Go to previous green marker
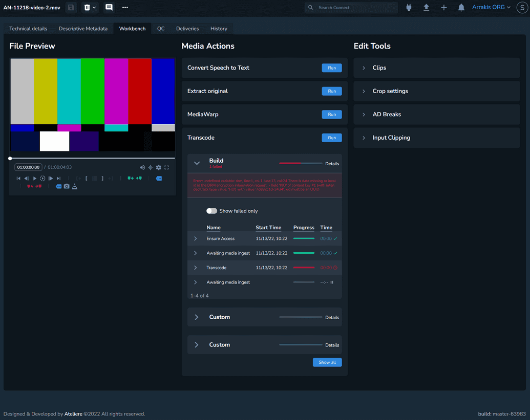The image size is (530, 420). pos(131,178)
